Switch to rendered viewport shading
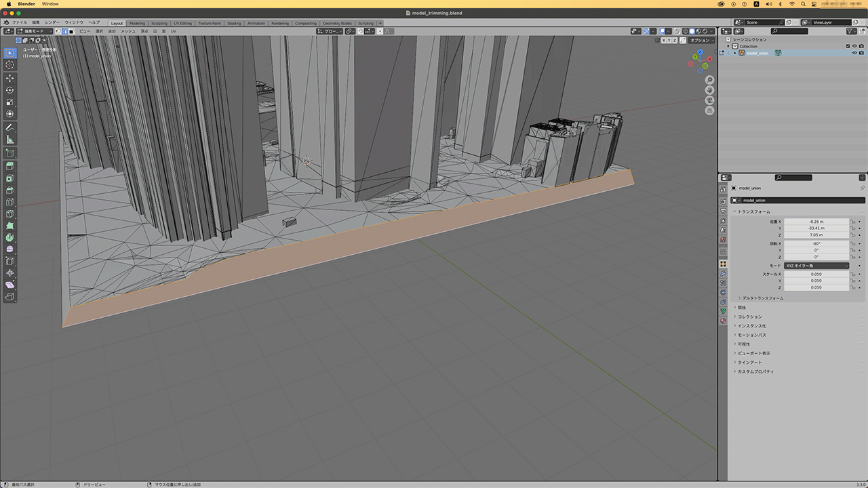The height and width of the screenshot is (488, 868). coord(705,31)
